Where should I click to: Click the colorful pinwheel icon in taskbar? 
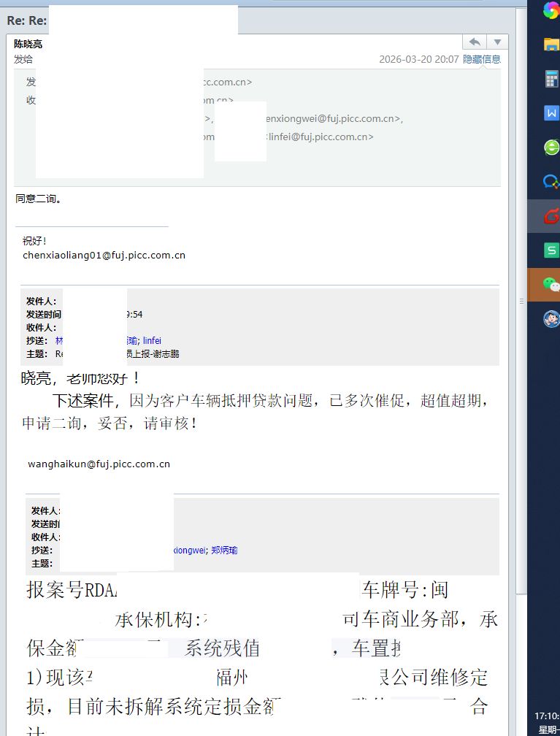(551, 10)
